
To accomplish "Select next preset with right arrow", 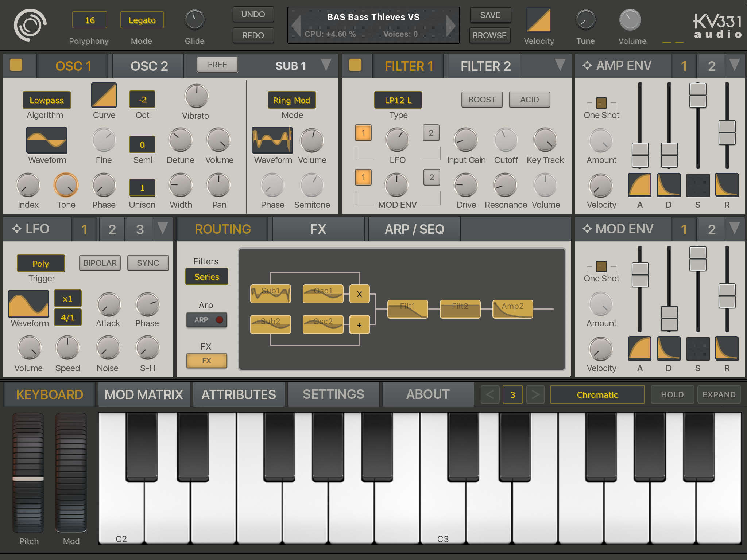I will (451, 25).
